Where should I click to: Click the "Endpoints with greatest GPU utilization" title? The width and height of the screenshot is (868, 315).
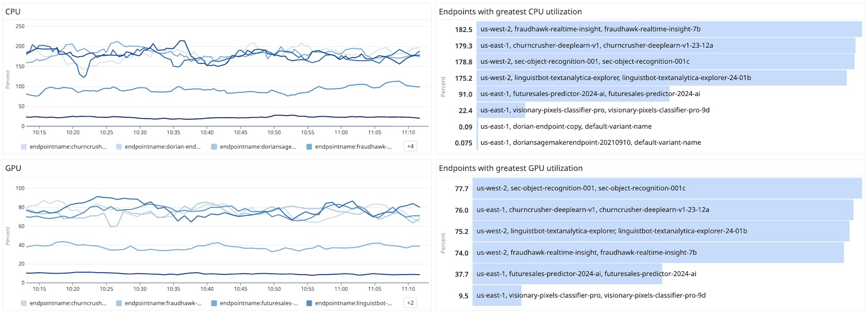point(510,168)
